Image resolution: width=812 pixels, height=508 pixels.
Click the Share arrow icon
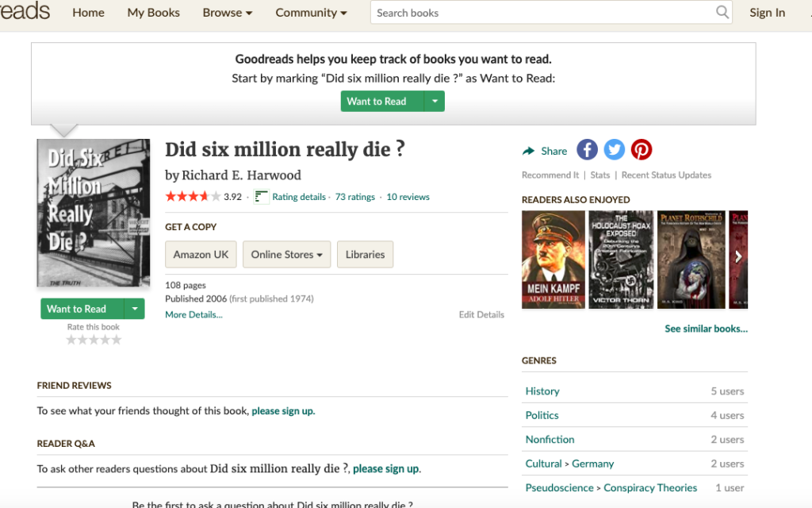528,151
